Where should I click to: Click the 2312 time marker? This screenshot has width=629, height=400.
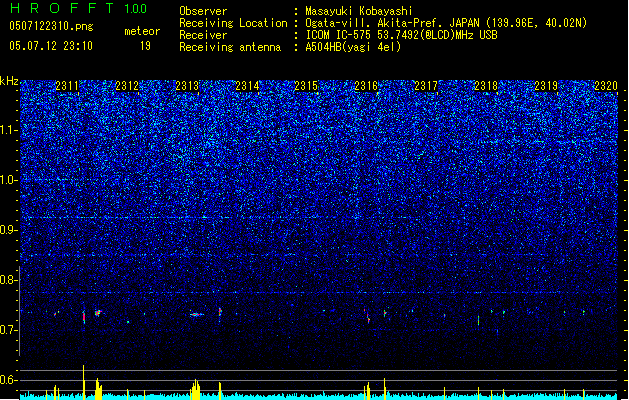[x=127, y=85]
